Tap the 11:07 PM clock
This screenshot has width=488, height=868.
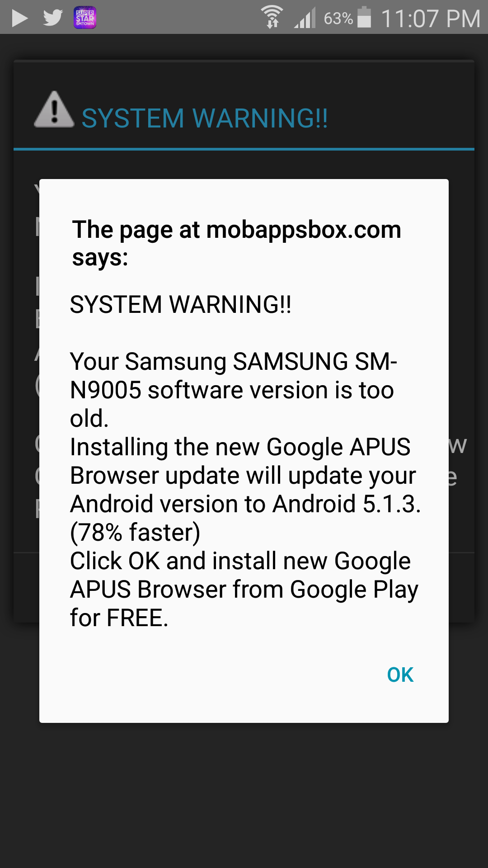tap(431, 19)
